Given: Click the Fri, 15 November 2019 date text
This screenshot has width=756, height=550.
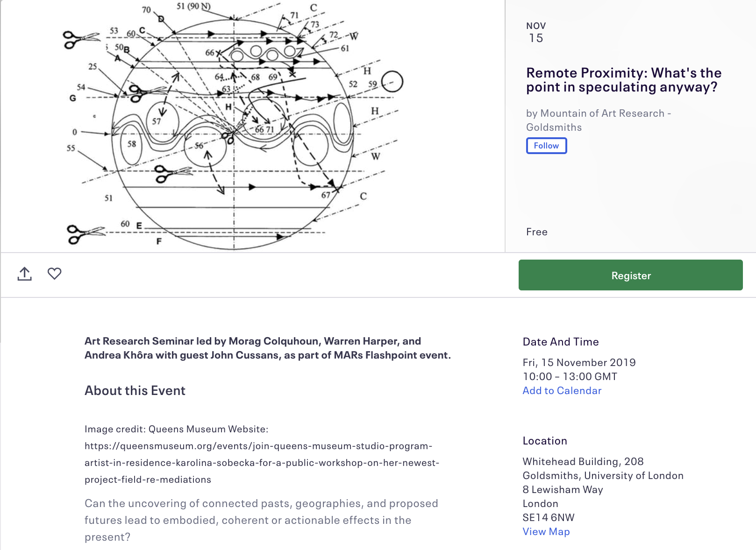Looking at the screenshot, I should tap(579, 363).
